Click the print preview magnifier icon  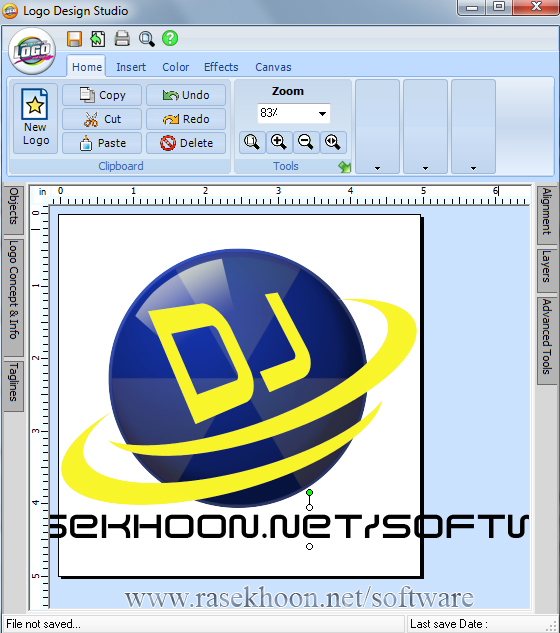click(147, 39)
